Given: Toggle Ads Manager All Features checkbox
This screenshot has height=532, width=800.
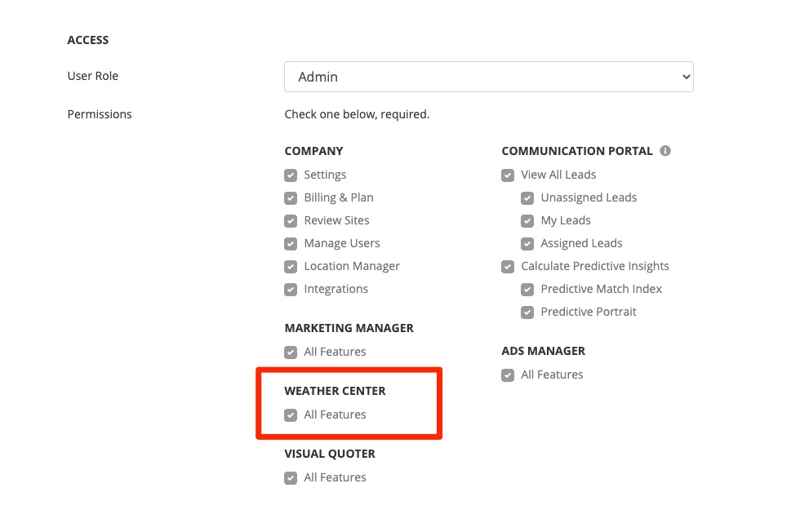Looking at the screenshot, I should coord(508,375).
